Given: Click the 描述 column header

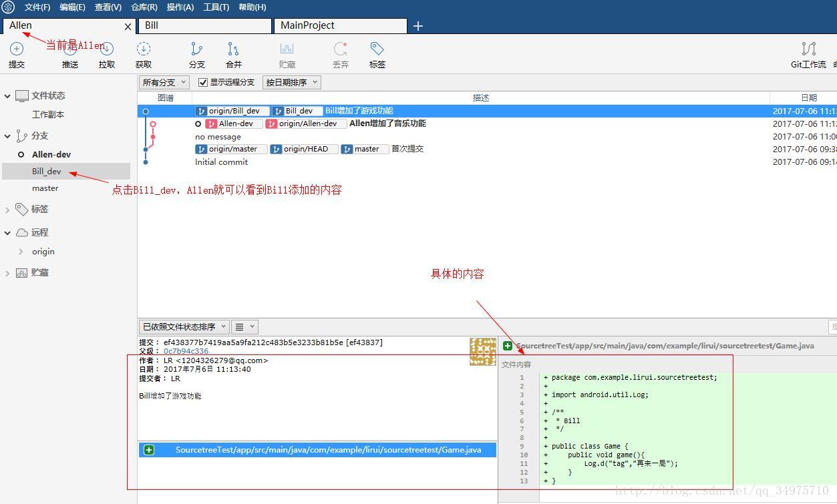Looking at the screenshot, I should click(481, 97).
